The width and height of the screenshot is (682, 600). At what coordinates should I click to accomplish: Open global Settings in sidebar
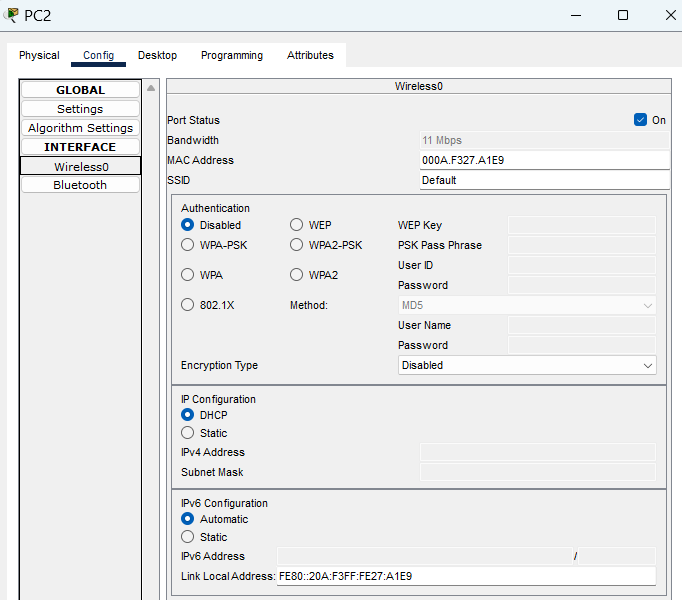click(x=80, y=109)
